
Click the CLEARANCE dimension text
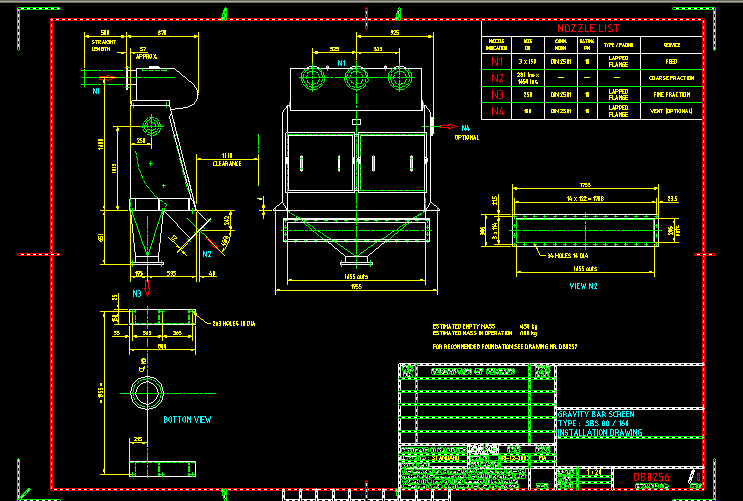(x=226, y=163)
